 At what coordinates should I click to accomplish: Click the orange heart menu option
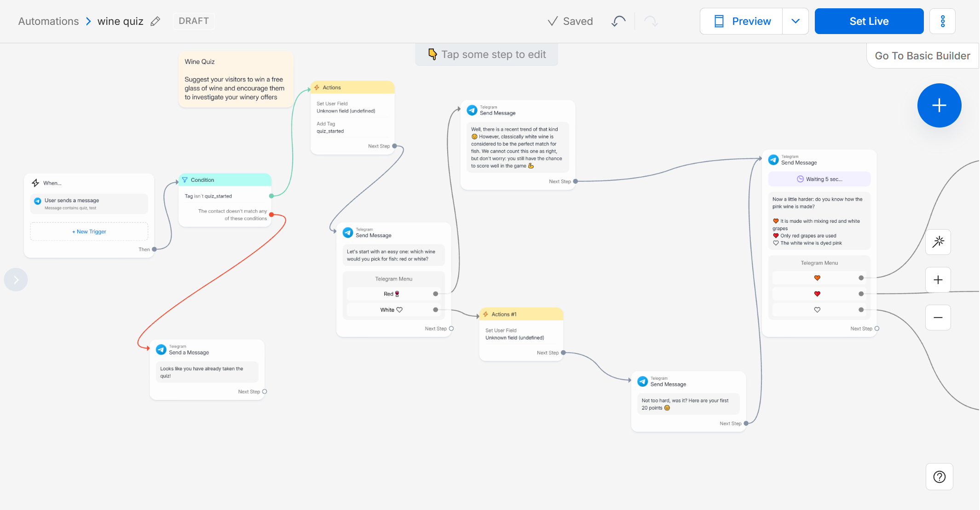[x=819, y=278]
